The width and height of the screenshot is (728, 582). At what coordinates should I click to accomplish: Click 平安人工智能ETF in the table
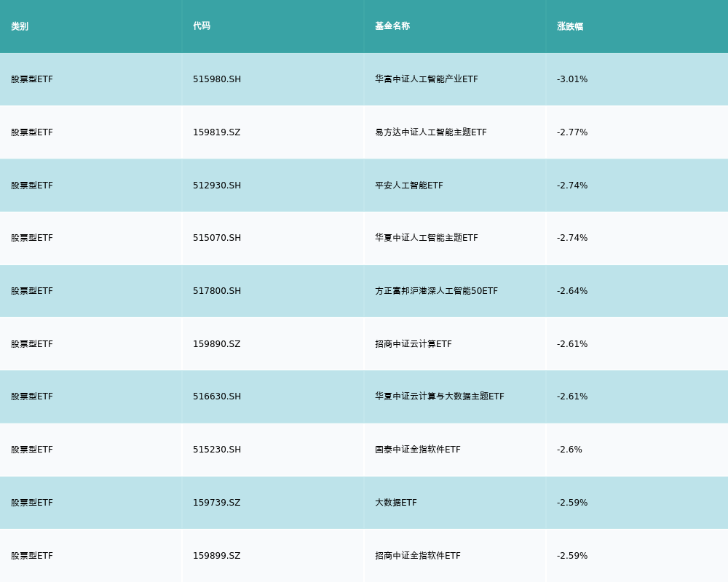click(409, 186)
